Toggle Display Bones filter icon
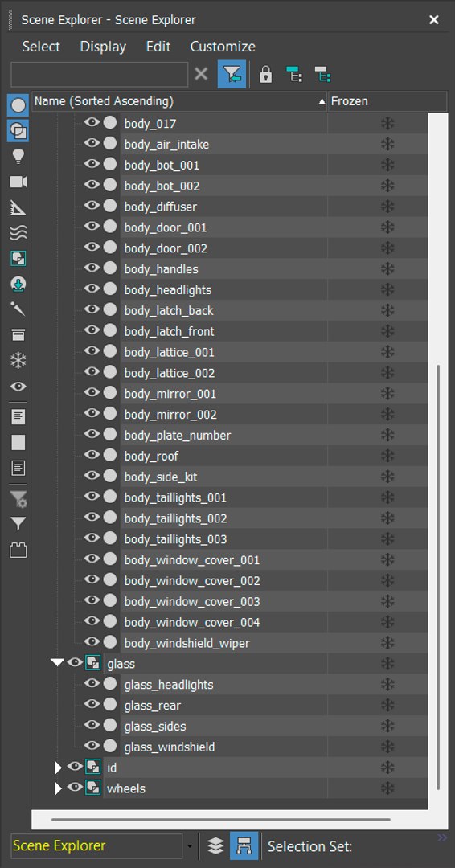 point(18,309)
